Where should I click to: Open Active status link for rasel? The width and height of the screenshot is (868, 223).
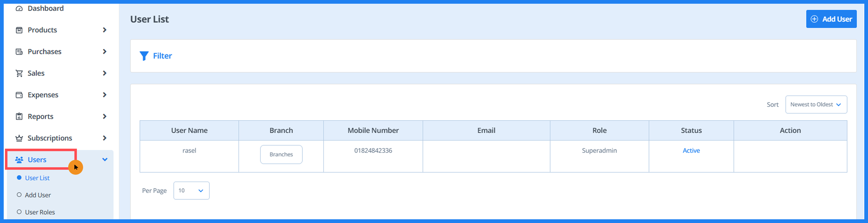pyautogui.click(x=691, y=151)
